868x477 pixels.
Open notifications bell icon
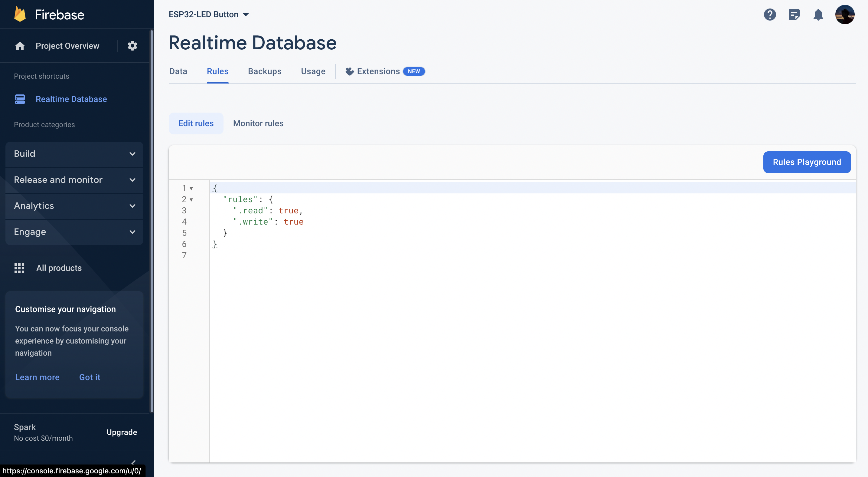818,15
